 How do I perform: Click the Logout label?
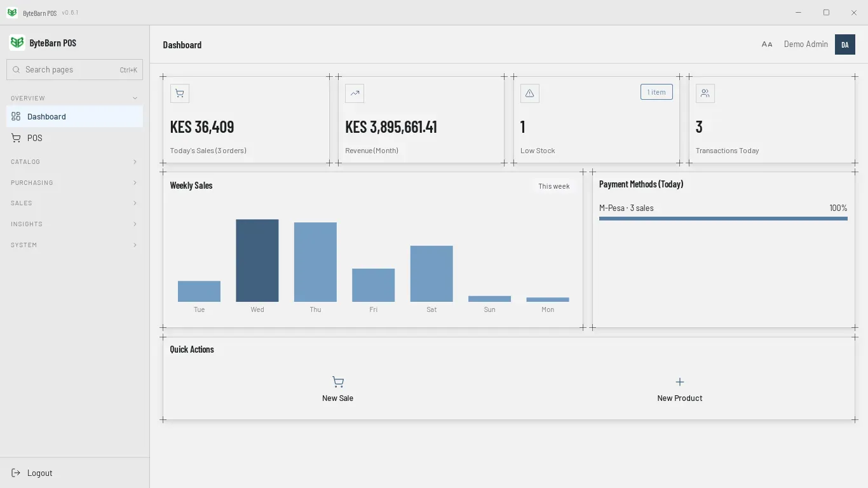point(39,473)
